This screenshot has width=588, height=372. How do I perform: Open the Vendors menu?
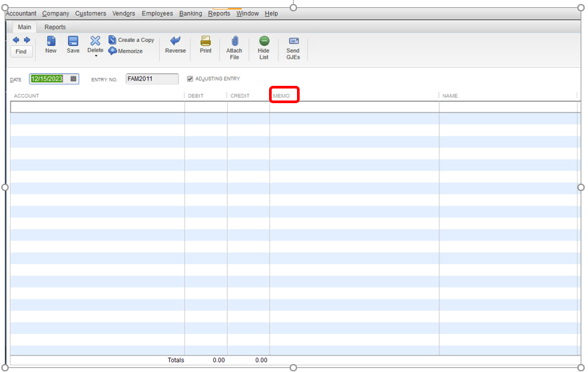123,13
